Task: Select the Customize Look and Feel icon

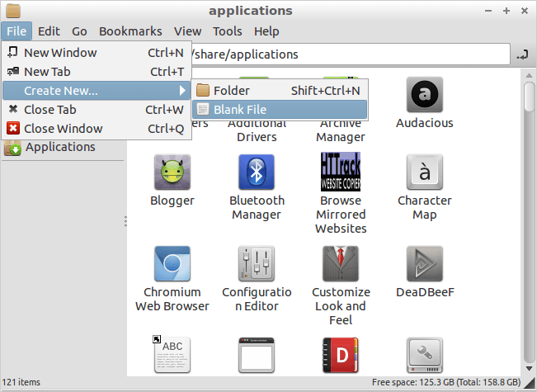Action: [x=341, y=263]
